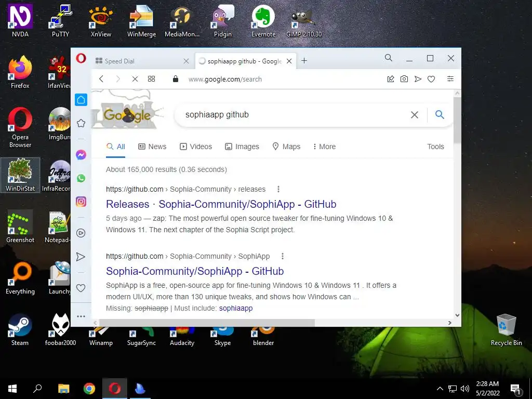Submit the search with the blue magnifier
This screenshot has width=532, height=399.
440,115
